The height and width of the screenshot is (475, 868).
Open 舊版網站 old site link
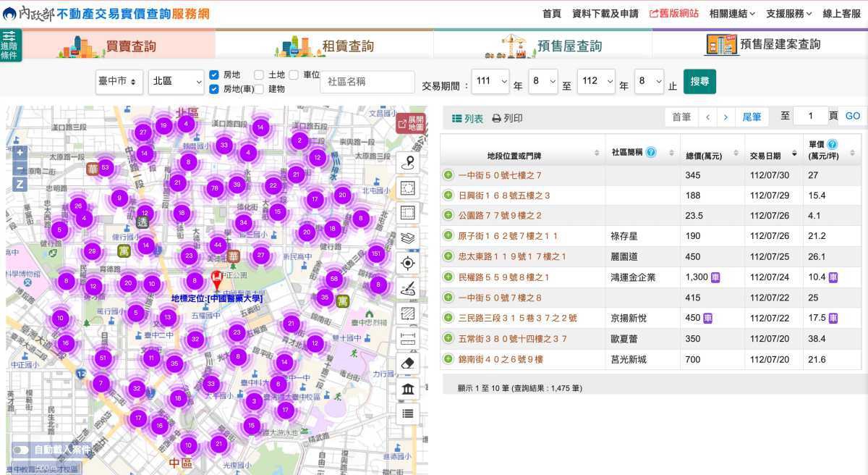pos(674,14)
